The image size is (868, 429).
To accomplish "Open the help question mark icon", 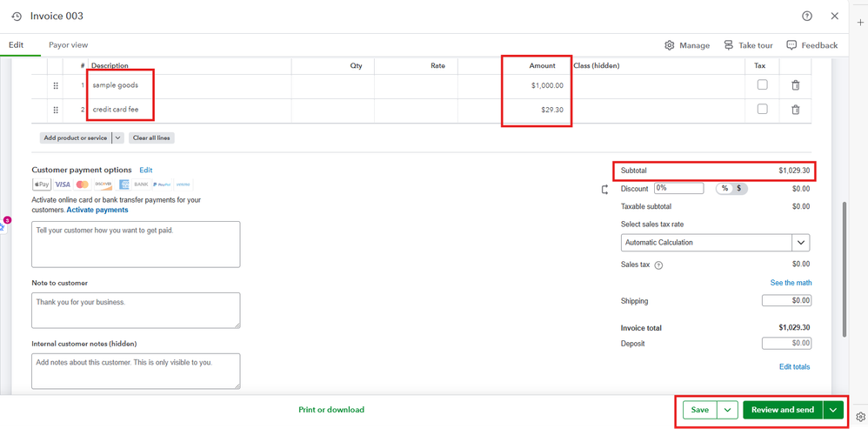I will (x=807, y=16).
